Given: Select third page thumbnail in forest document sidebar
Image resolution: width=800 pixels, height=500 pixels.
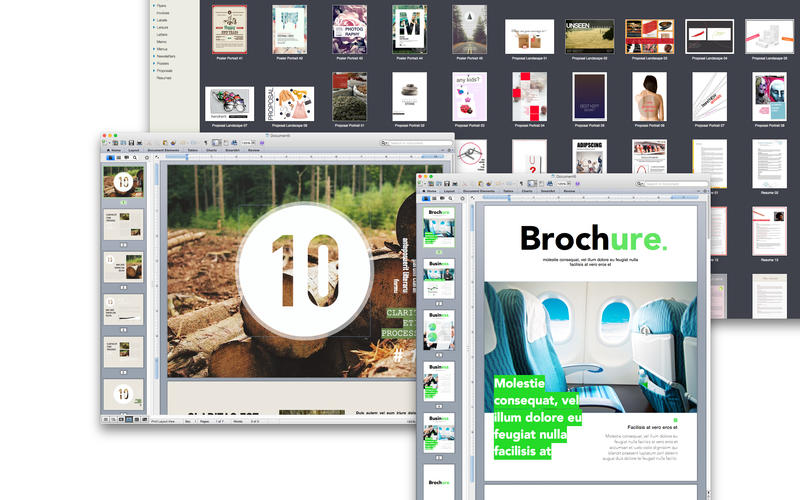Looking at the screenshot, I should [x=123, y=267].
